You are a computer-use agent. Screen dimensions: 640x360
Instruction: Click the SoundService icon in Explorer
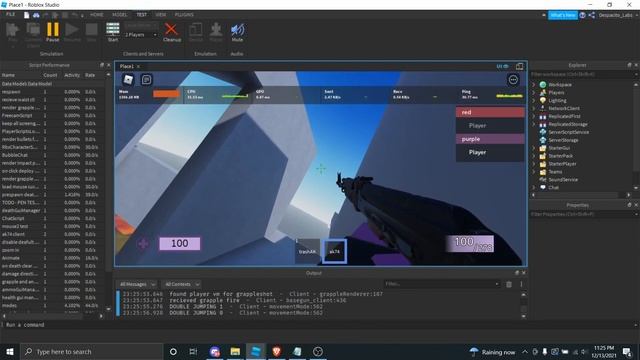coord(543,180)
